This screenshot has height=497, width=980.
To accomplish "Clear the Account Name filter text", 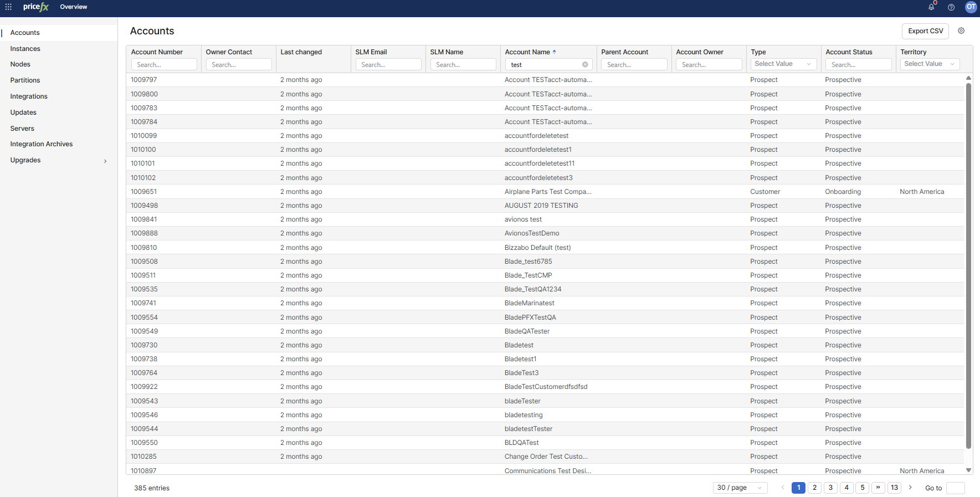I will click(x=585, y=65).
